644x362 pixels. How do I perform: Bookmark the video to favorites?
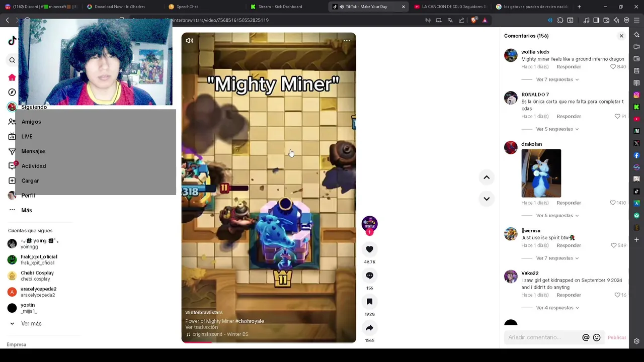pos(369,302)
